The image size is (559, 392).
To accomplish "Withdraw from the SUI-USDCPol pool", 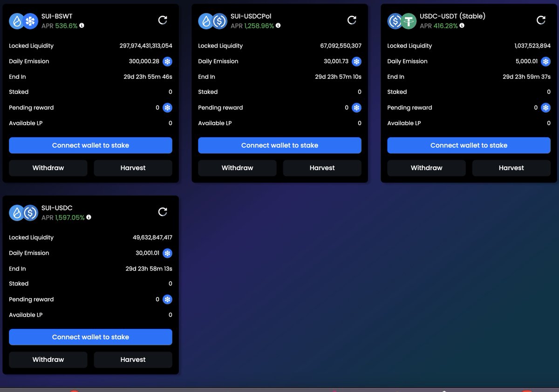I will (x=237, y=168).
